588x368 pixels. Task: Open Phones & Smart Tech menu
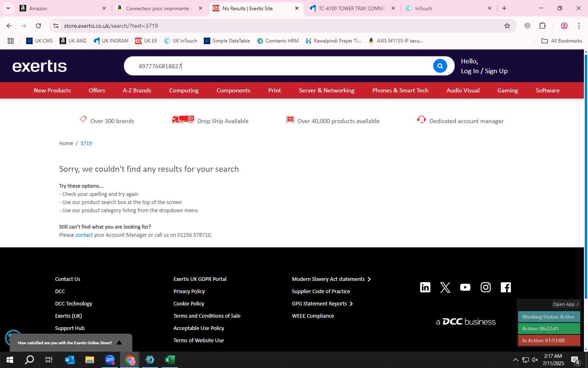[x=400, y=90]
